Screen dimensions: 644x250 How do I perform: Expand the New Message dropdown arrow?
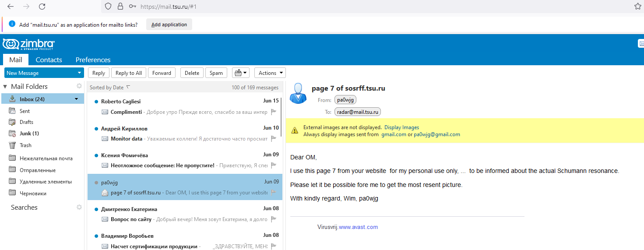pos(79,73)
